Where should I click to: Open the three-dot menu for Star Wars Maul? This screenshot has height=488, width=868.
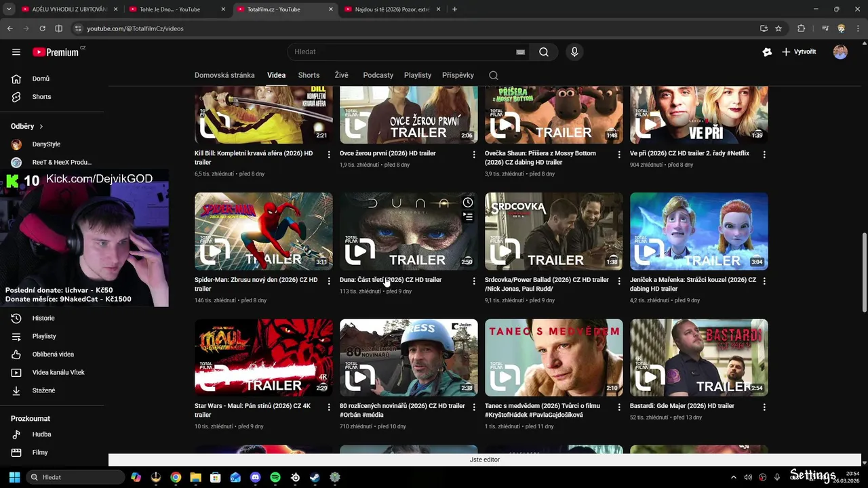329,407
